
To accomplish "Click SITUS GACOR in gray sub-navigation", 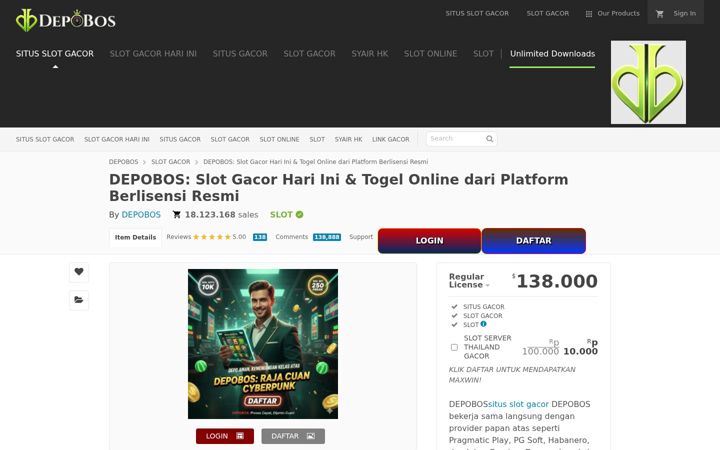I will (x=180, y=139).
